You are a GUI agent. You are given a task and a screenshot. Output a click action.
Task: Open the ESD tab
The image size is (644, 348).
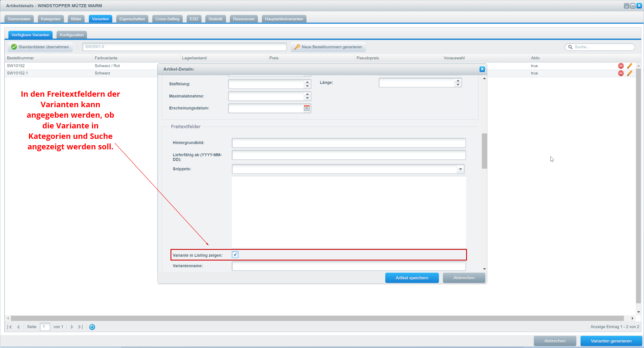194,19
